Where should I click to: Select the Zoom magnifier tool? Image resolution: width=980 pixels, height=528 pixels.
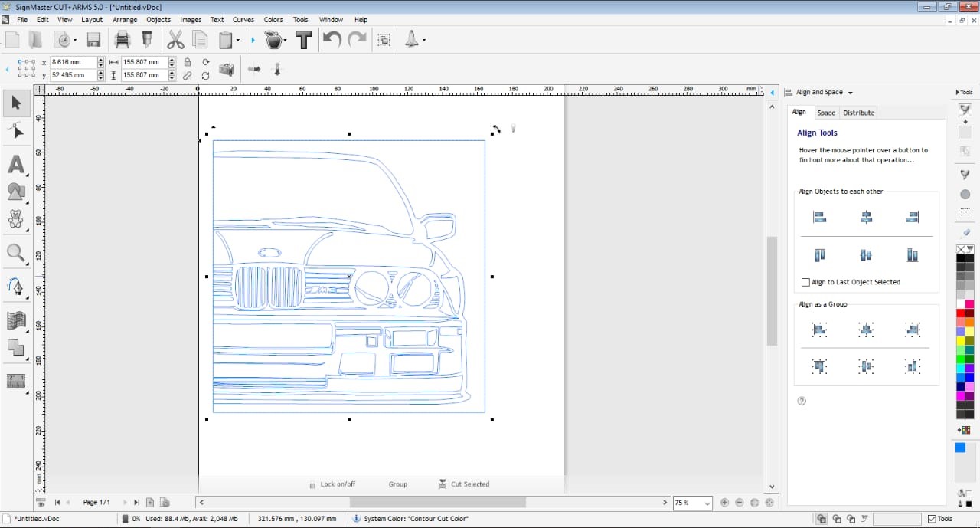pyautogui.click(x=16, y=252)
